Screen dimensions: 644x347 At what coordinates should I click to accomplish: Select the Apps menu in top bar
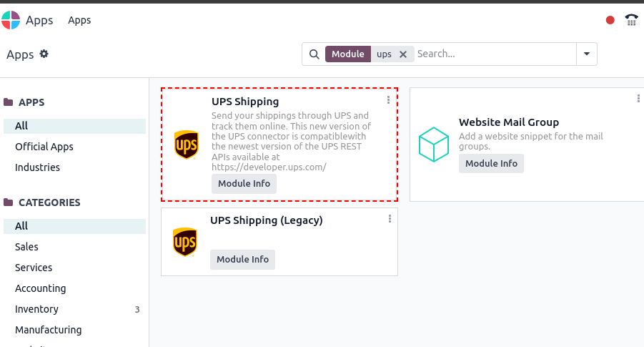click(79, 20)
